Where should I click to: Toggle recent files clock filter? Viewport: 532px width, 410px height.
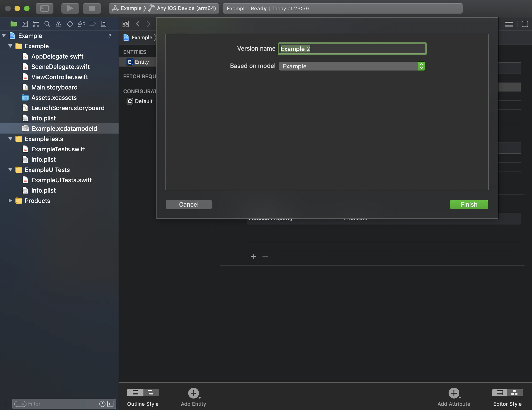point(102,404)
